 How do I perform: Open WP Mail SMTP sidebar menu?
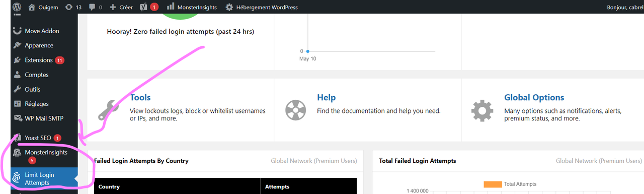[44, 118]
